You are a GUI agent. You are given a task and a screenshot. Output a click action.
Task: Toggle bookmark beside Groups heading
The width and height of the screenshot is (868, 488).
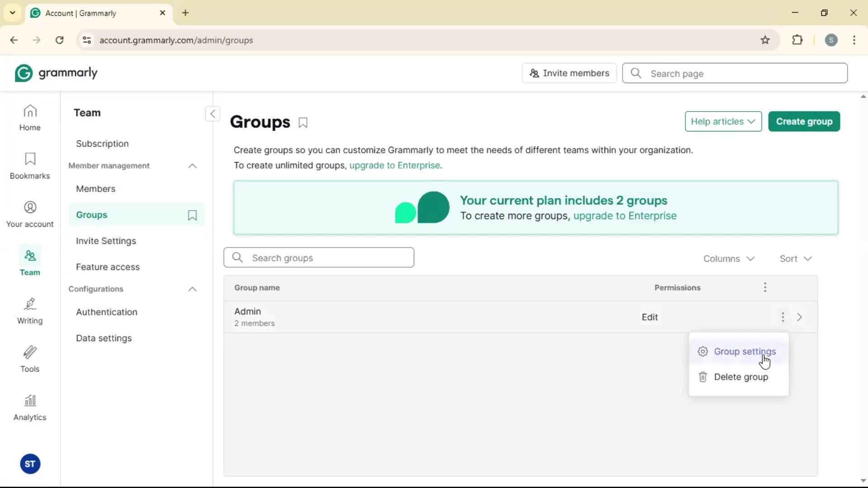point(303,122)
